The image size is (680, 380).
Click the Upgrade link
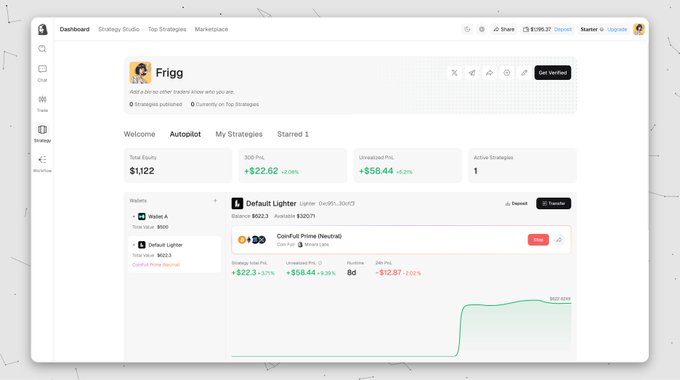[617, 29]
